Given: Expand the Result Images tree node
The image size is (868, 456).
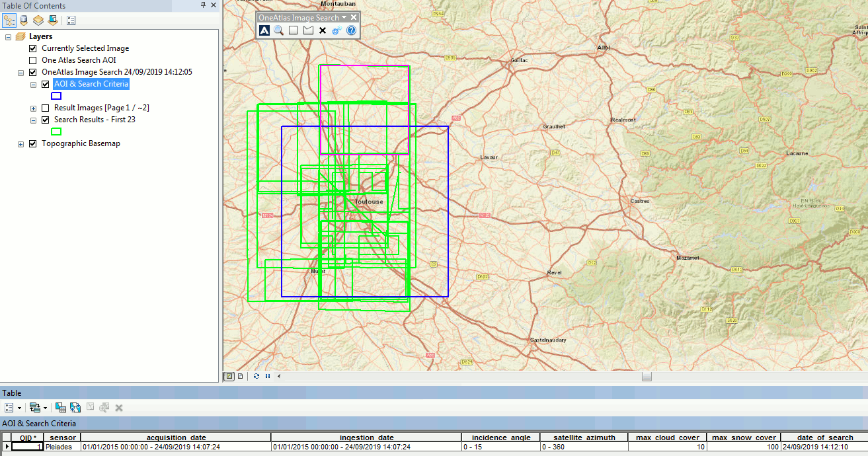Looking at the screenshot, I should point(33,108).
